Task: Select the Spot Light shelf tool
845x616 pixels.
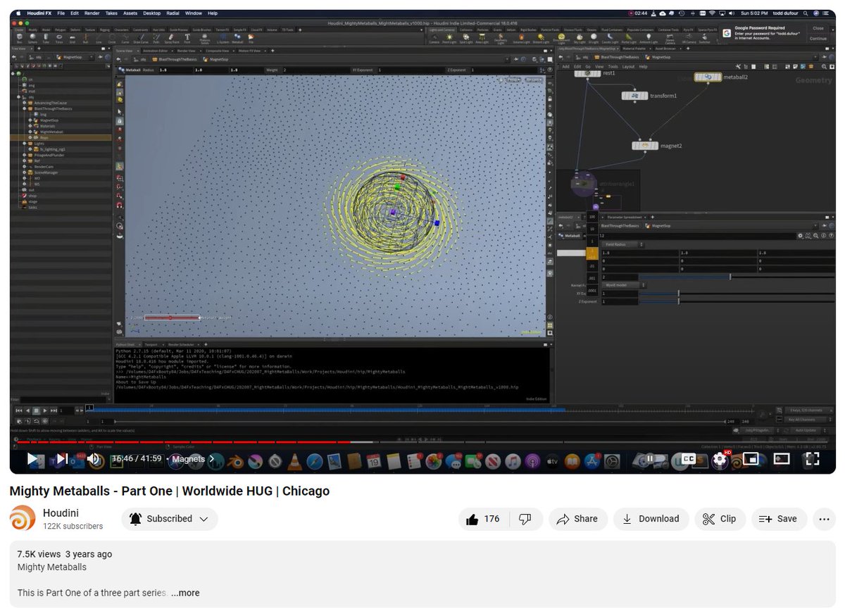Action: pos(467,38)
